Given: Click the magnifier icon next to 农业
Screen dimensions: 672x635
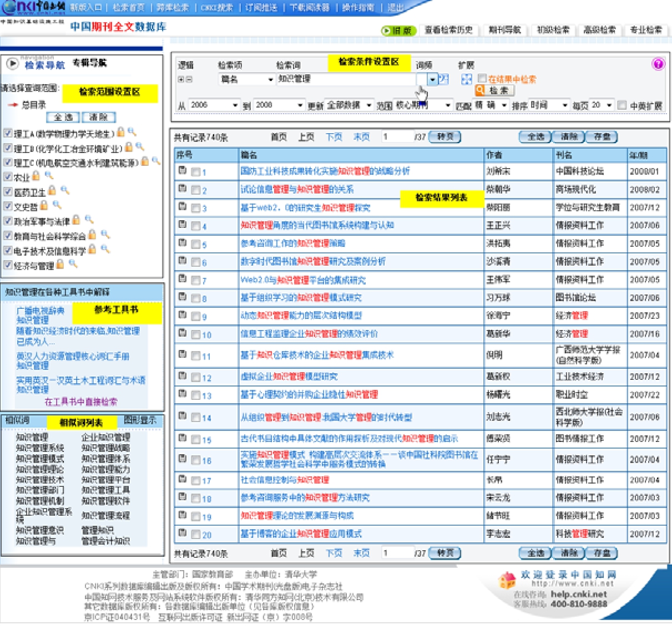Looking at the screenshot, I should (x=49, y=176).
